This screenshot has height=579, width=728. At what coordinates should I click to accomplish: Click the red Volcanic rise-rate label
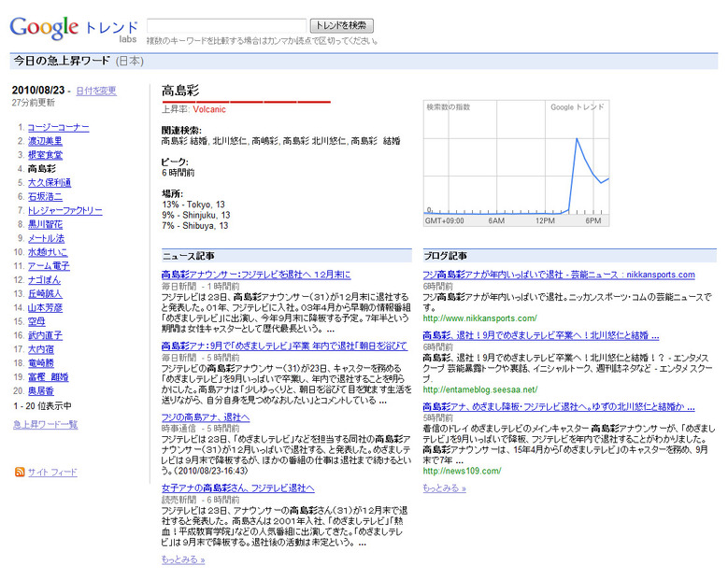click(209, 109)
